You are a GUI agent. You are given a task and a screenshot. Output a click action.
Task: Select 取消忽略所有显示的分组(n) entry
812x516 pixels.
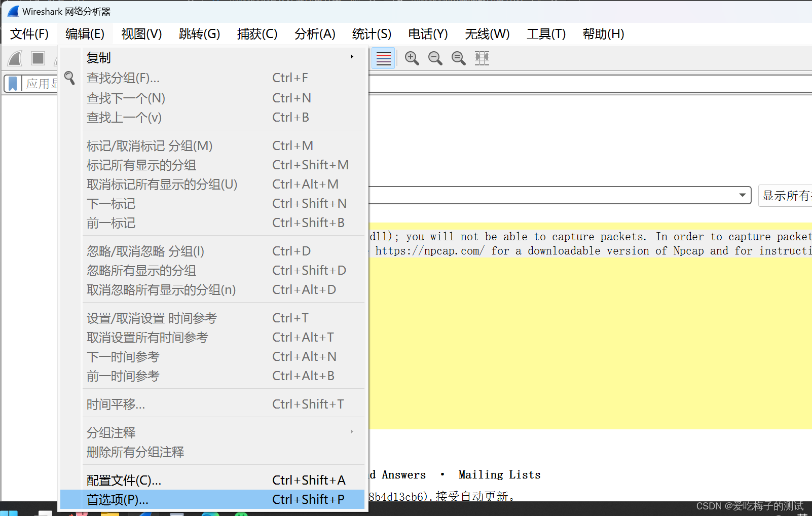tap(212, 289)
